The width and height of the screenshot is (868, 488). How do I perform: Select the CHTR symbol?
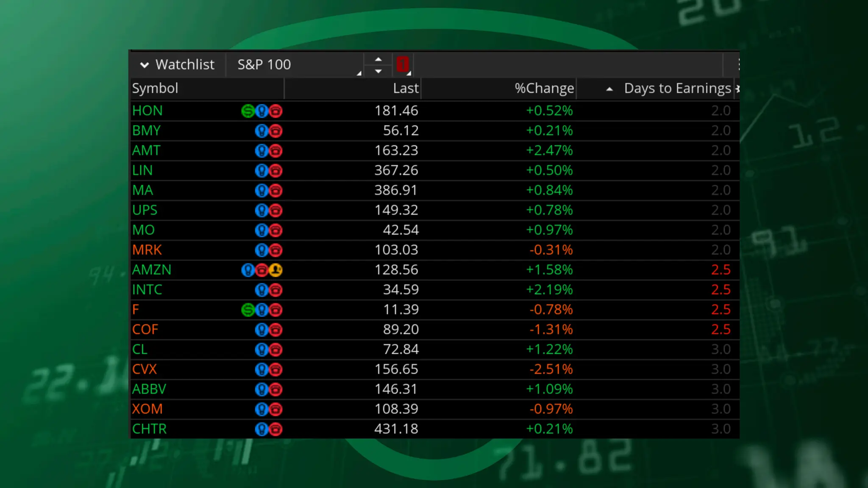coord(150,429)
